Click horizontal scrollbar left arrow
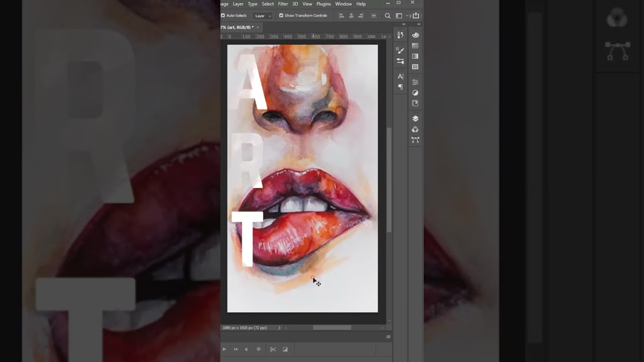 pyautogui.click(x=286, y=328)
